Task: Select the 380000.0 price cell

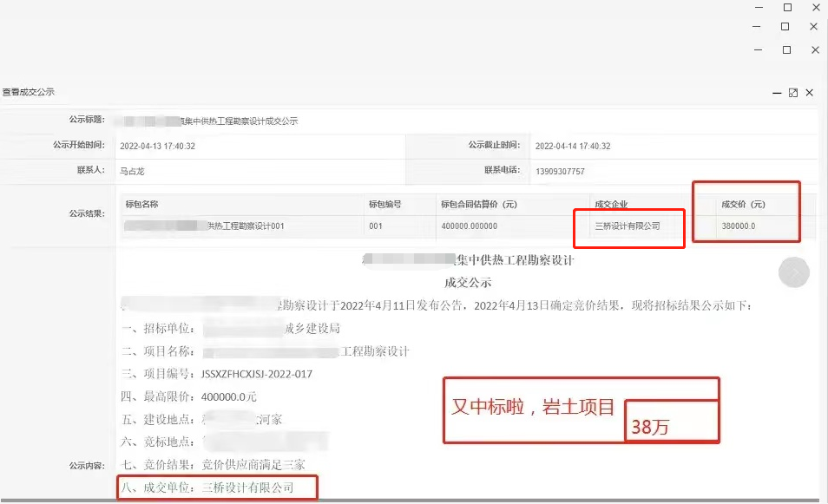Action: point(739,226)
